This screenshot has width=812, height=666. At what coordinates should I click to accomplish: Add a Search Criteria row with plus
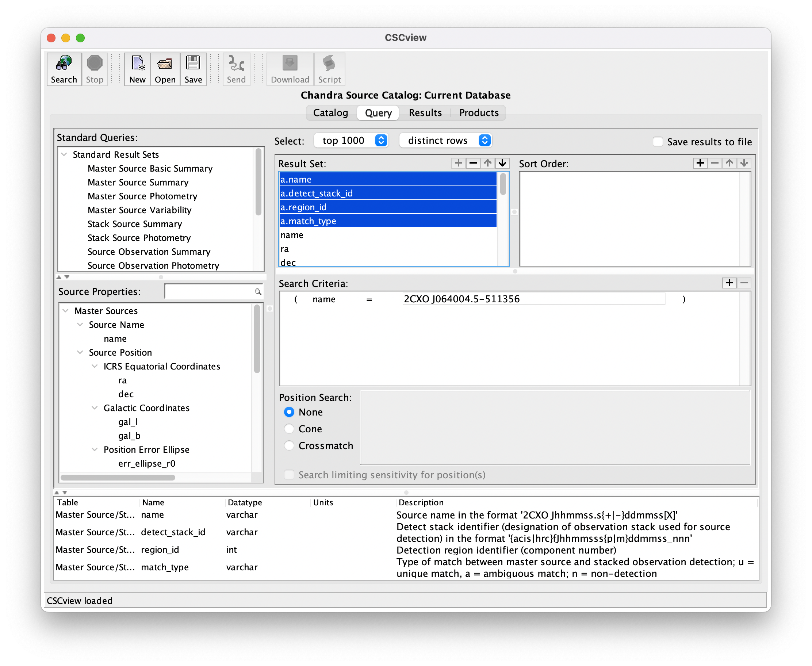click(x=729, y=283)
